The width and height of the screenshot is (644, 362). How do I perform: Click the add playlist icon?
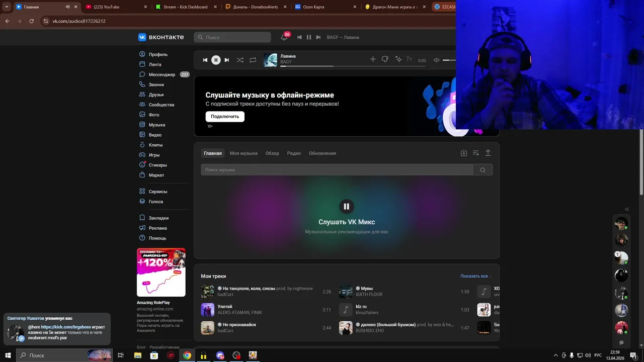click(x=476, y=153)
